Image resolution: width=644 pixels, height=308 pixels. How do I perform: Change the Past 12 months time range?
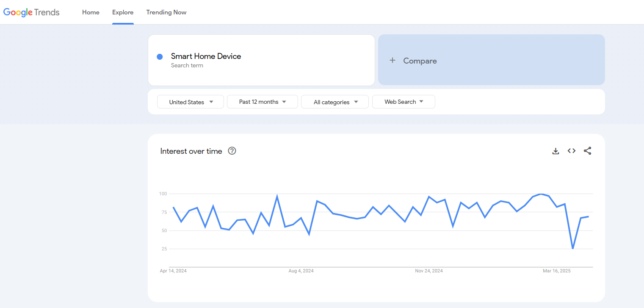point(263,102)
